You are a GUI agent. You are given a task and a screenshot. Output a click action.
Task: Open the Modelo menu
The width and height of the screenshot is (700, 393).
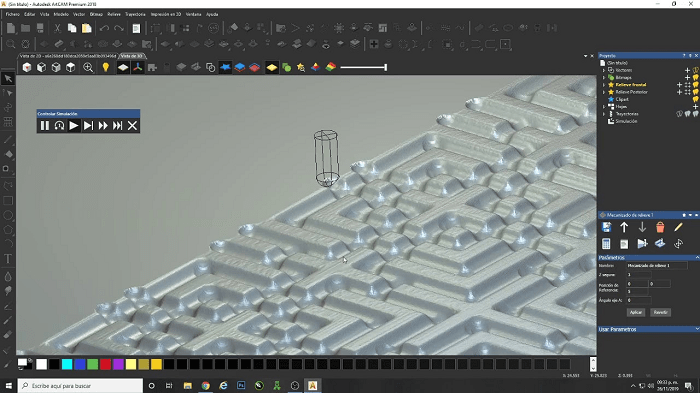(61, 14)
